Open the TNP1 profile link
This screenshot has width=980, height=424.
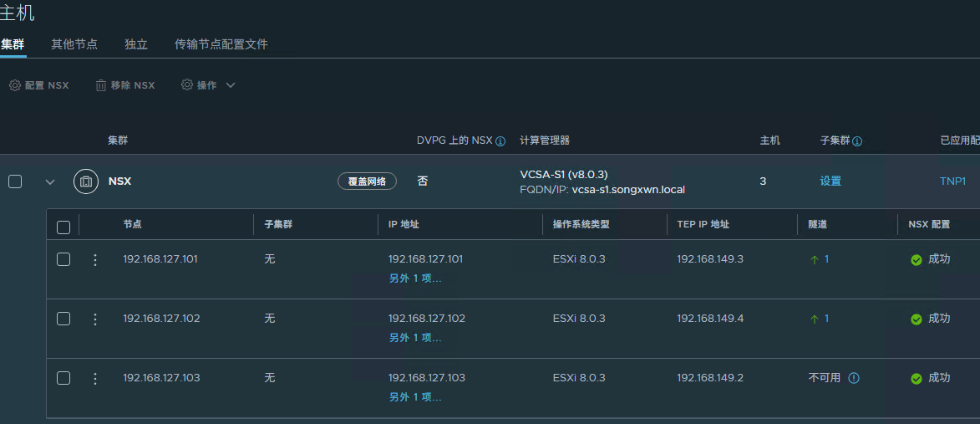click(x=952, y=181)
